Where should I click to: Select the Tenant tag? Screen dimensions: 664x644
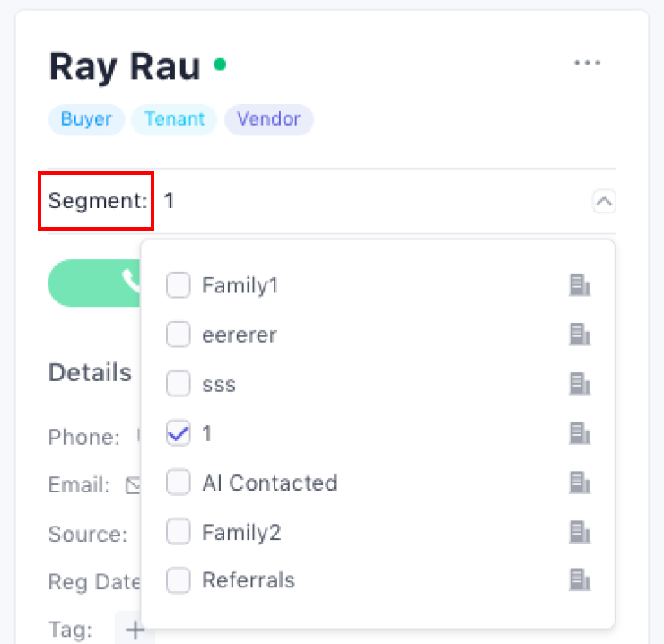[174, 119]
